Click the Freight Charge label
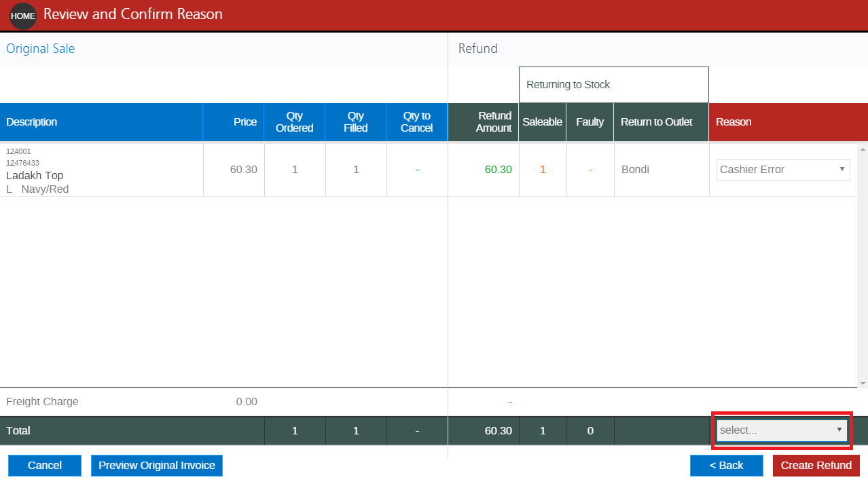 [x=42, y=402]
